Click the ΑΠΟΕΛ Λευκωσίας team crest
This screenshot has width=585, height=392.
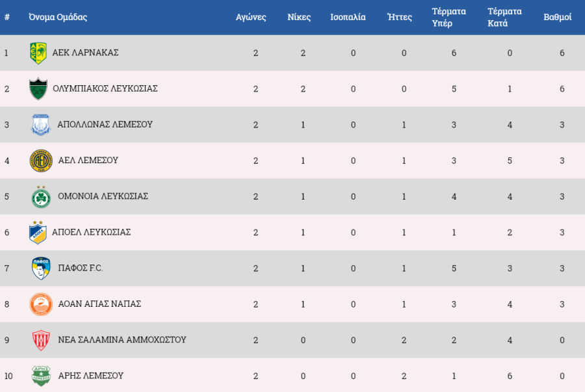tap(38, 232)
